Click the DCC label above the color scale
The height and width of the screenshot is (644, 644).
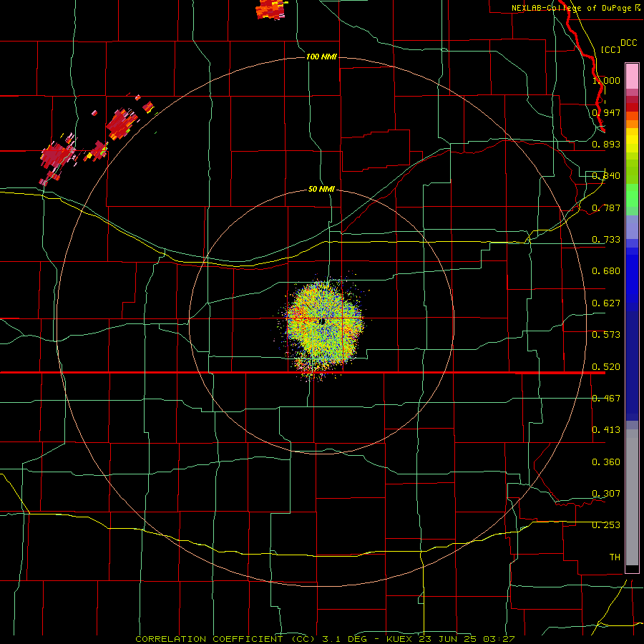point(628,43)
